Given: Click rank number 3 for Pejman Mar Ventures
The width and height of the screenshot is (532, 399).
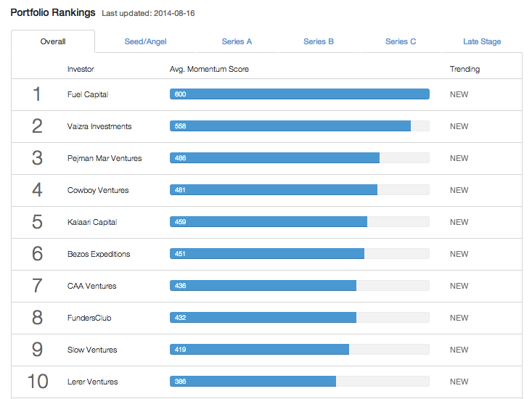Looking at the screenshot, I should click(37, 158).
